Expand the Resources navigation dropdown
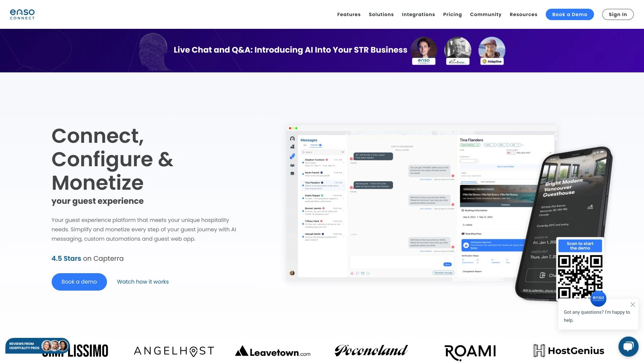 523,14
